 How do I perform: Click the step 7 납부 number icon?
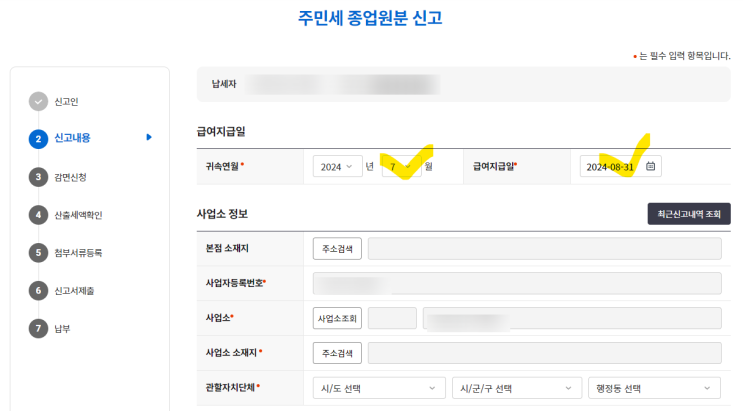point(38,328)
